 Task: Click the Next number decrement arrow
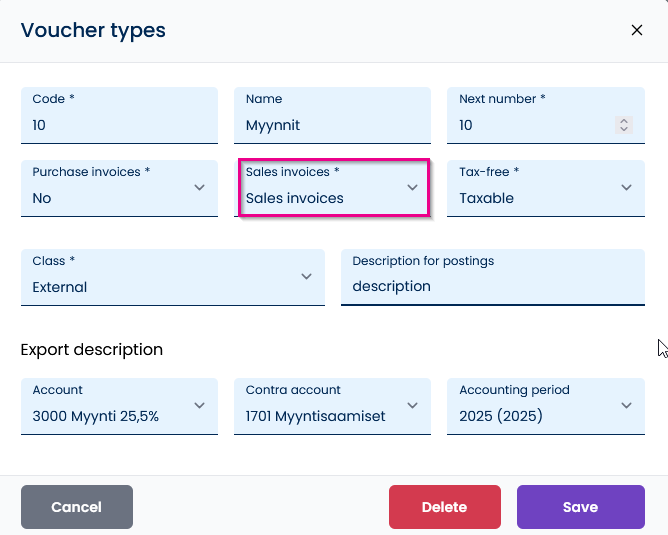click(624, 129)
